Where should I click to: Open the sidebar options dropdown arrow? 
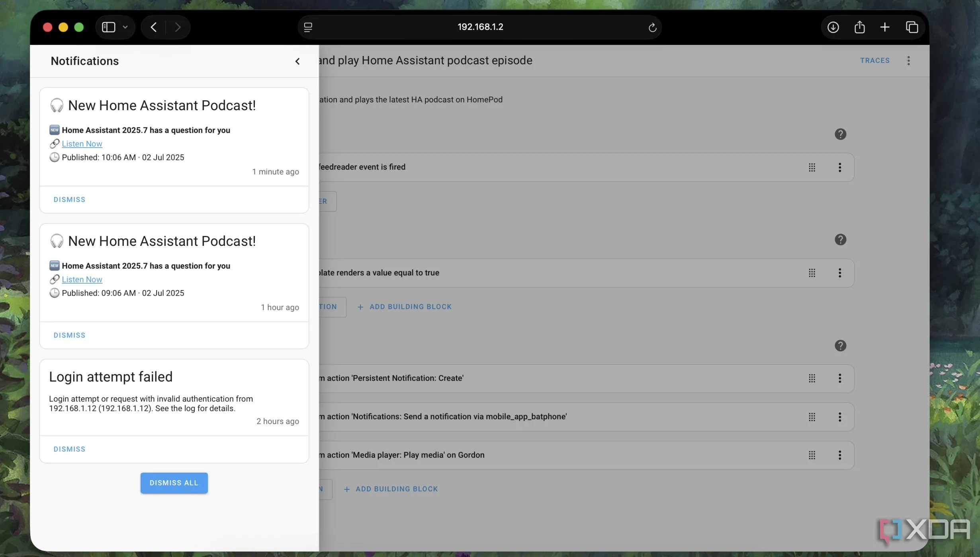(x=125, y=27)
